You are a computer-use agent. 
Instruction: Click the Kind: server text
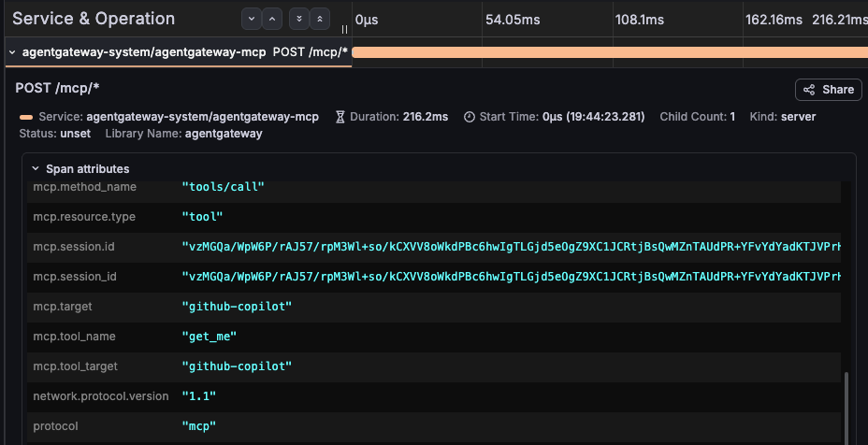pos(783,117)
